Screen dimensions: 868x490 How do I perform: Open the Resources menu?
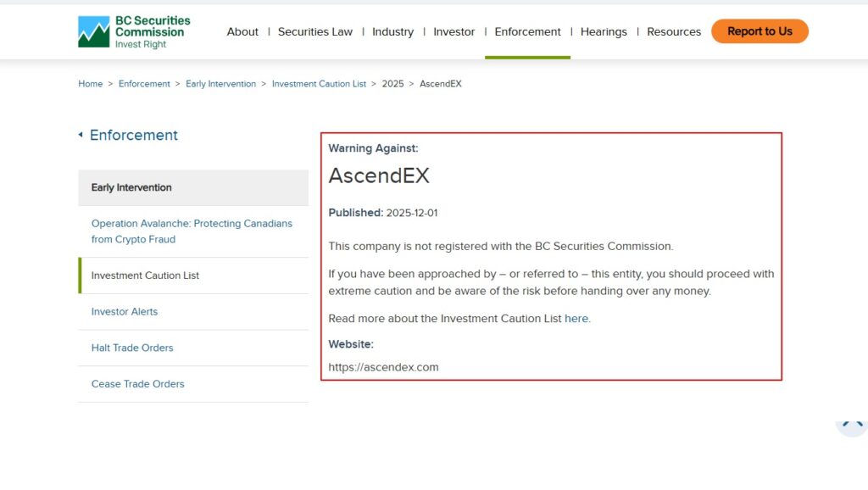(674, 31)
